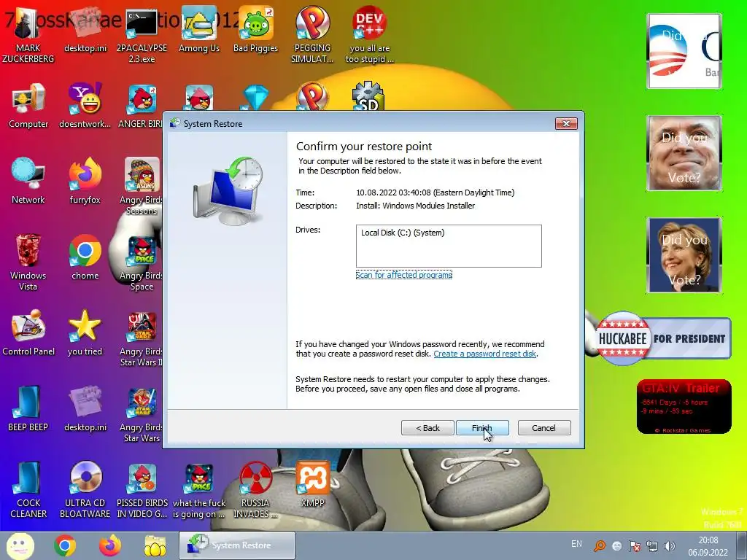Select the desktop.ini icon beside MARK ZUCKERBERG
This screenshot has width=747, height=560.
coord(85,30)
